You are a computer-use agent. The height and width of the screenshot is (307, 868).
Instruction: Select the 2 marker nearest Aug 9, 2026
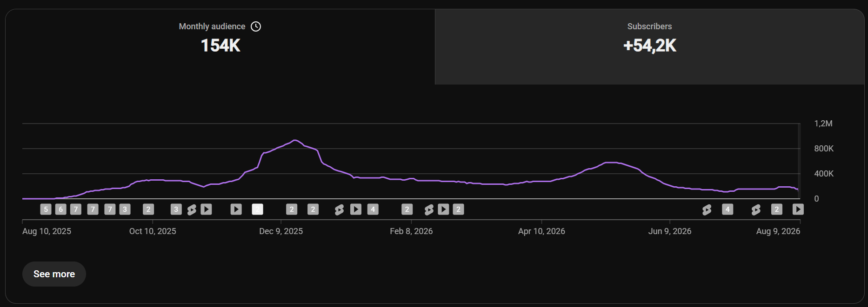[776, 209]
